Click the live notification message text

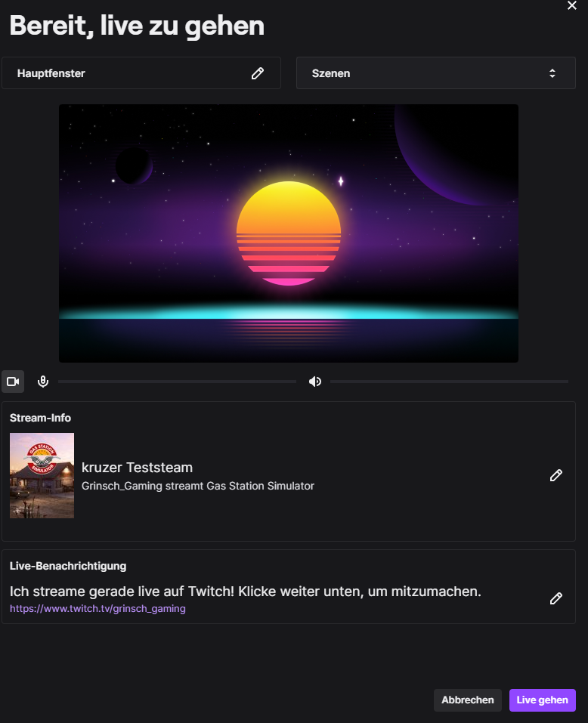coord(245,591)
